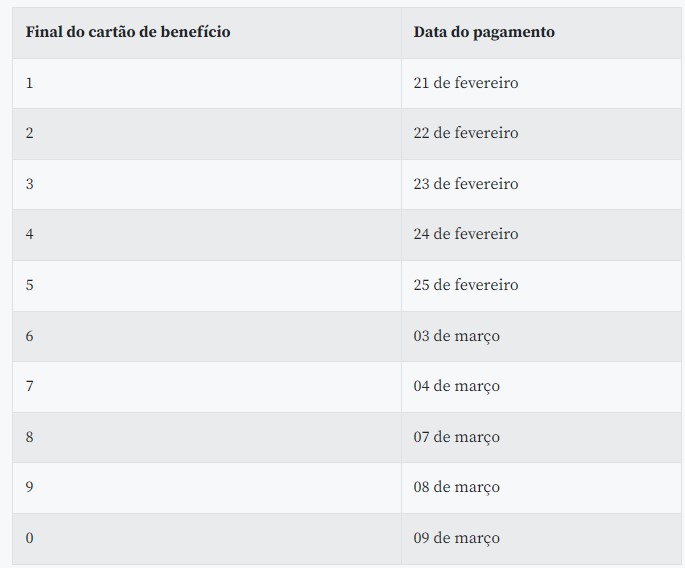This screenshot has width=685, height=568.
Task: Click the "22 de fevereiro" date cell
Action: coord(466,133)
